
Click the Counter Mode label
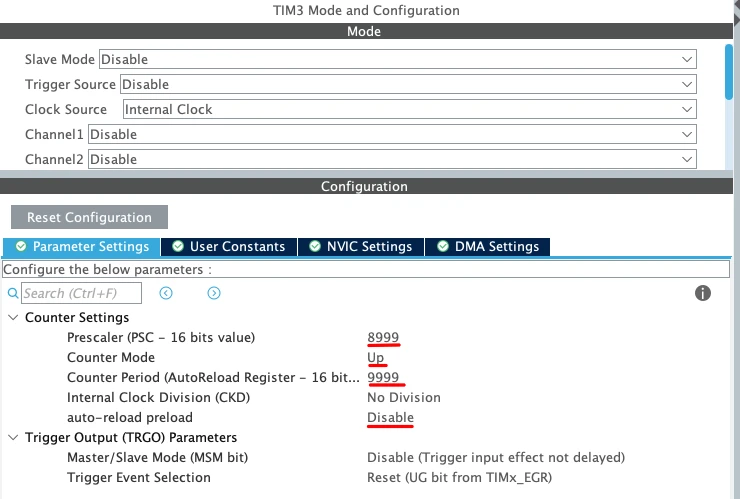[x=111, y=357]
